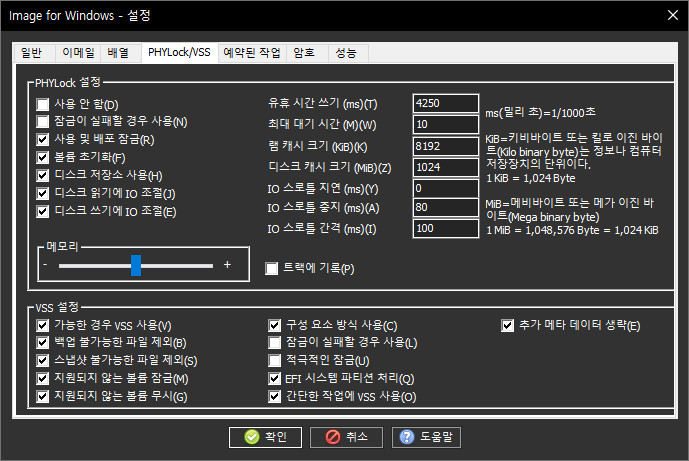The image size is (689, 461).
Task: Toggle 디스크 읽기에 IO 조절(J)
Action: click(x=43, y=193)
